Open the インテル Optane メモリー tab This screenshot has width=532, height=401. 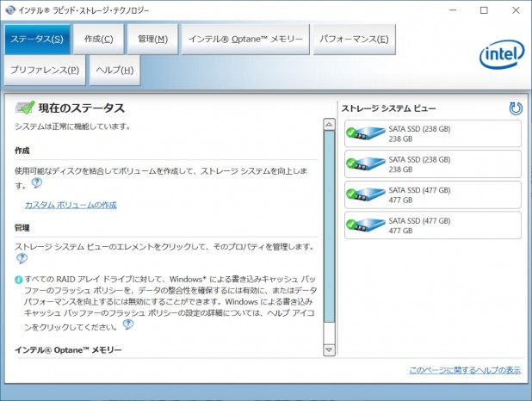tap(245, 40)
